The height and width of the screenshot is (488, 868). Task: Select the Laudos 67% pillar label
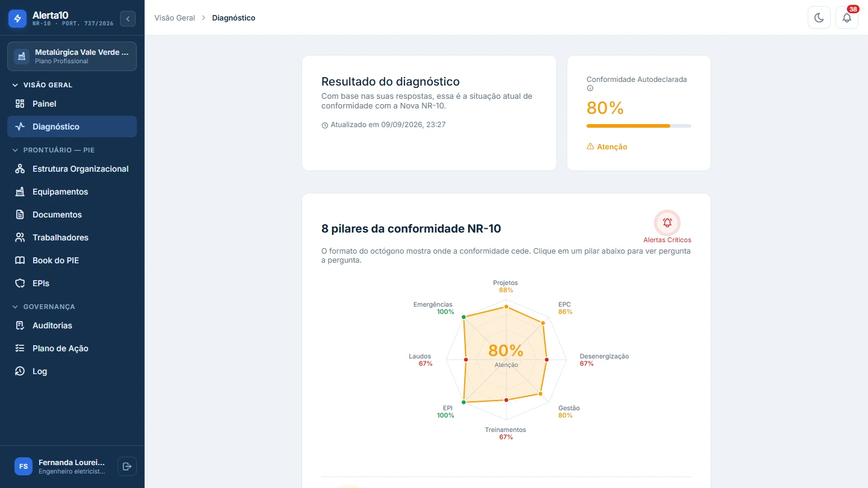coord(420,360)
